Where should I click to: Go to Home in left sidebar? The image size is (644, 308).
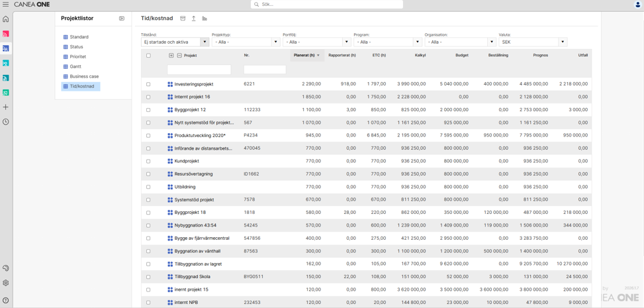pyautogui.click(x=6, y=19)
